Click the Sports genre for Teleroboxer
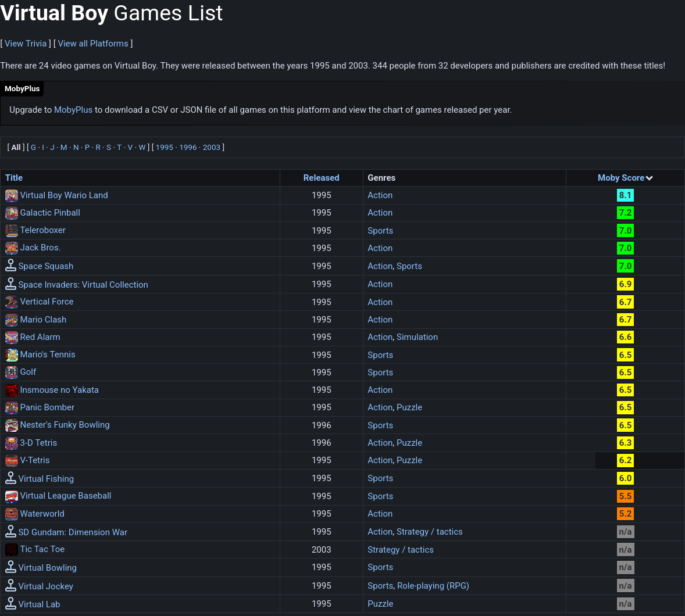 click(x=380, y=231)
